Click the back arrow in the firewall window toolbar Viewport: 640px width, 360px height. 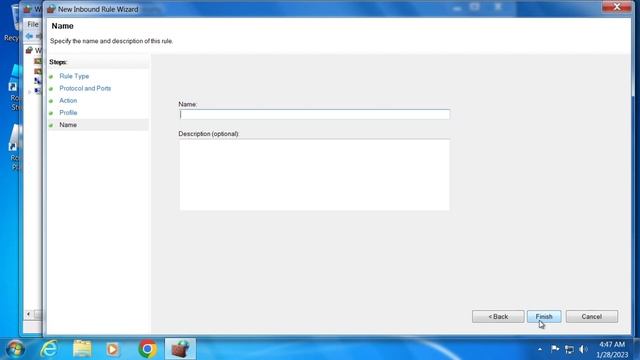29,36
